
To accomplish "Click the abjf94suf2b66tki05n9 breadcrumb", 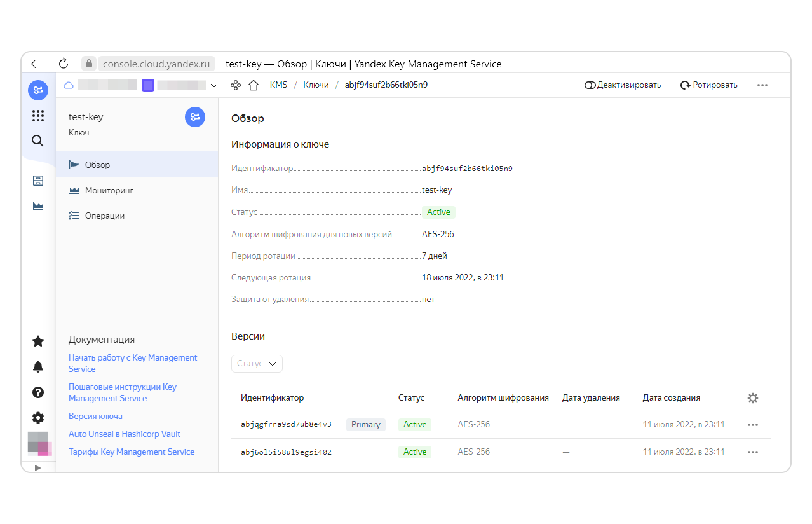I will tap(386, 85).
